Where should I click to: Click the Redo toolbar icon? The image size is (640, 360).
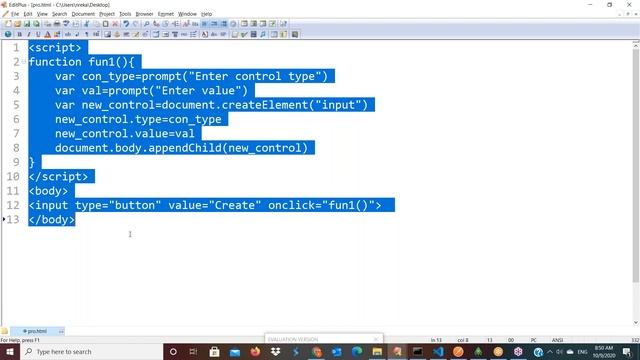point(136,24)
